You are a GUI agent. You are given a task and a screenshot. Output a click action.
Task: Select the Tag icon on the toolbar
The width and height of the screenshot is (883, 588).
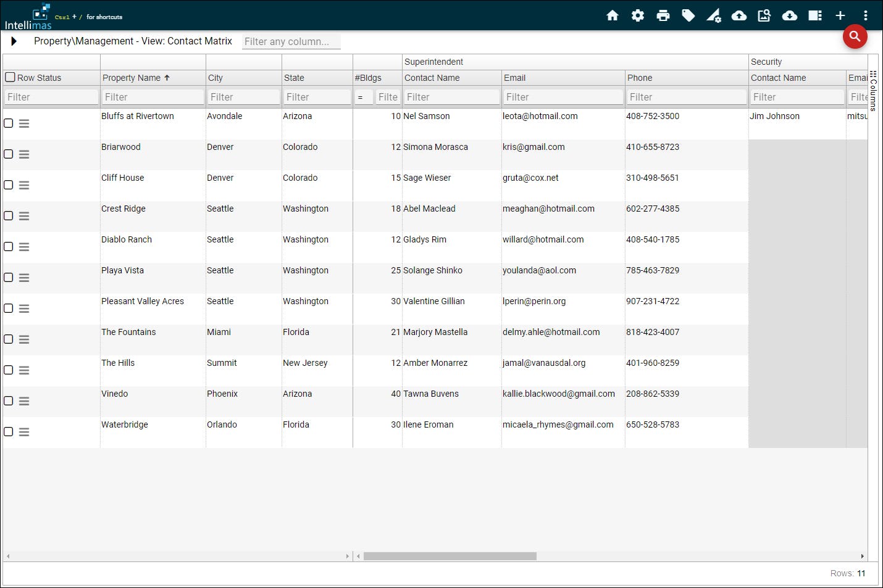point(688,15)
